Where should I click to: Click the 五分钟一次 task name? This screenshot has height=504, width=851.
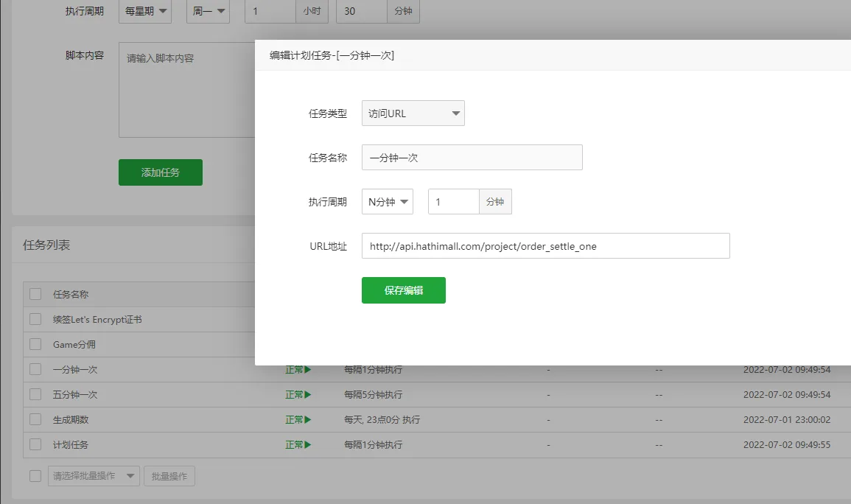(x=75, y=394)
